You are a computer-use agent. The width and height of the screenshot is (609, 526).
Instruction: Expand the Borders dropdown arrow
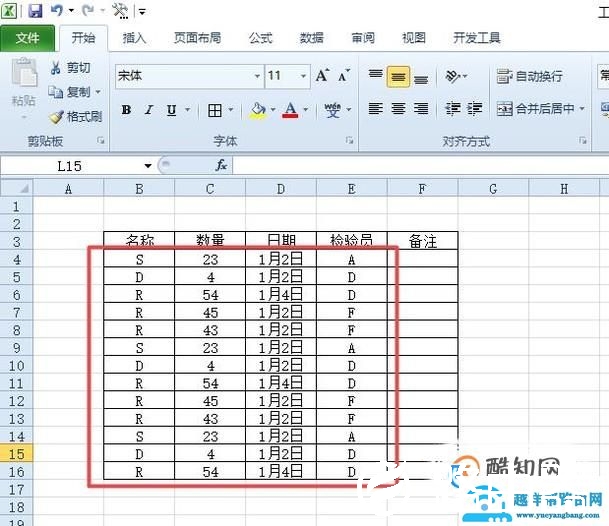coord(231,110)
